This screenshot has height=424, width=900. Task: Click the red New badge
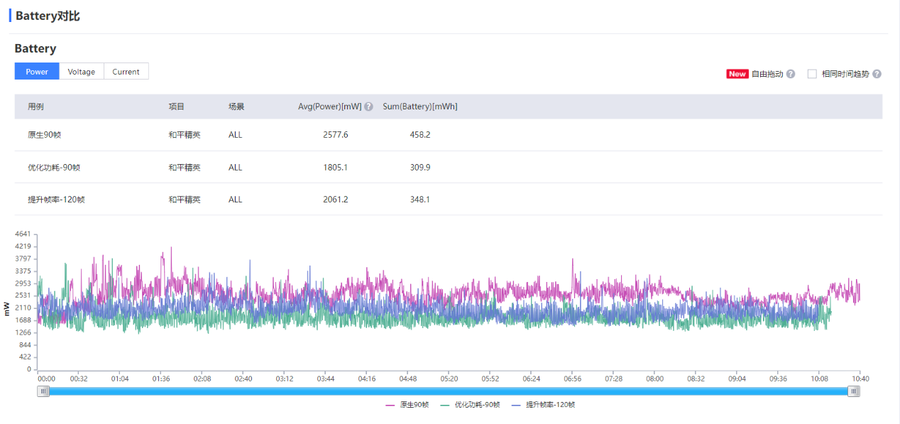737,74
